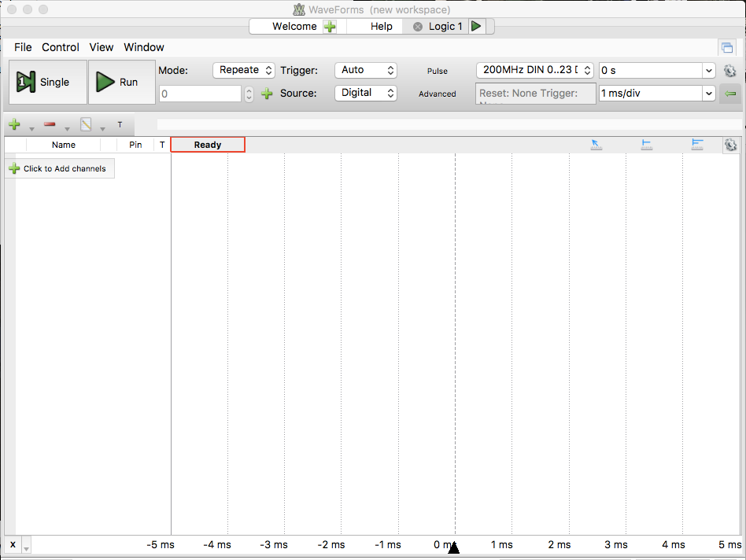
Task: Click the red remove channel icon
Action: tap(50, 124)
